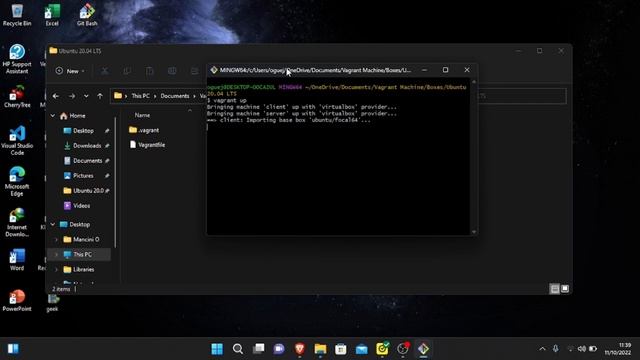Show hidden system tray icons
Viewport: 640px width, 360px height.
click(x=542, y=349)
